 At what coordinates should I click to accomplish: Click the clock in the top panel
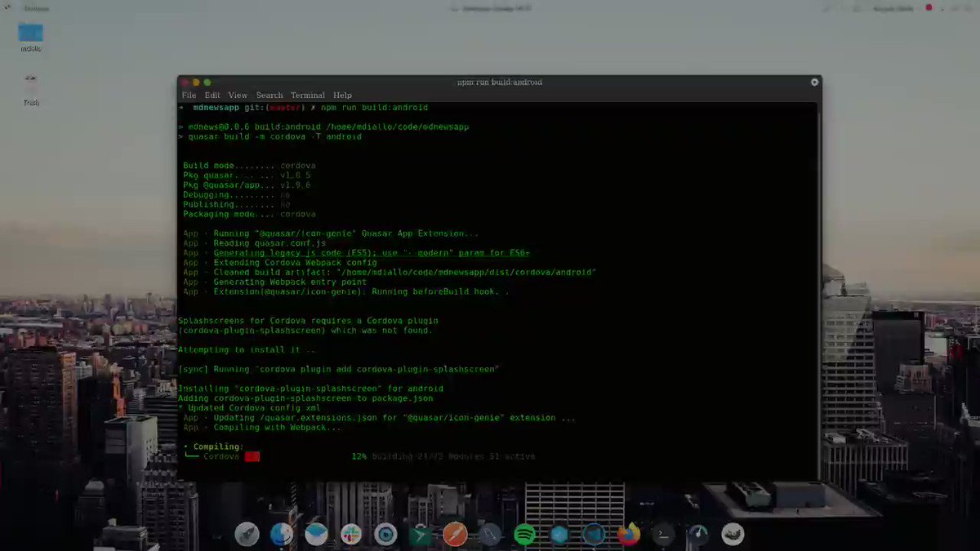point(497,8)
